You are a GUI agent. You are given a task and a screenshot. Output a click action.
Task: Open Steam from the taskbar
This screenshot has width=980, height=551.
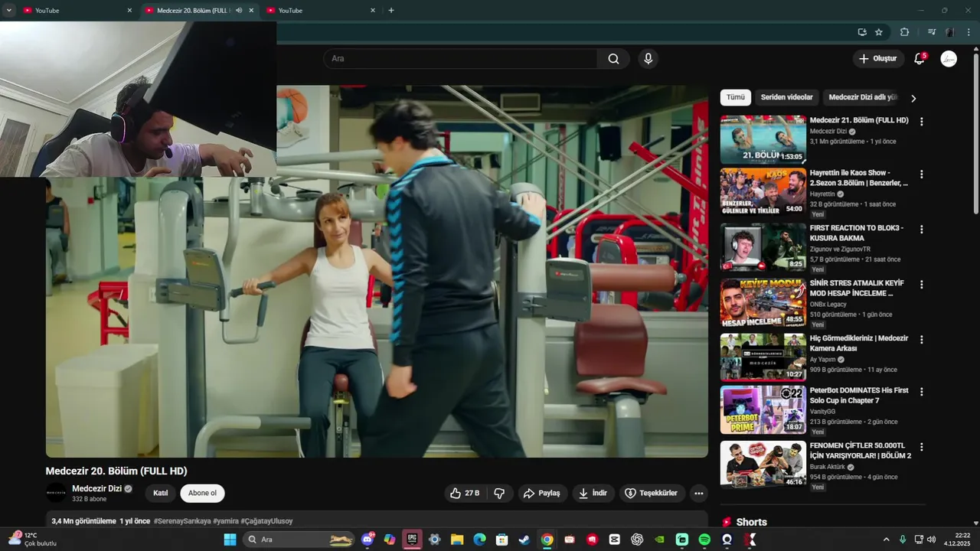coord(524,540)
